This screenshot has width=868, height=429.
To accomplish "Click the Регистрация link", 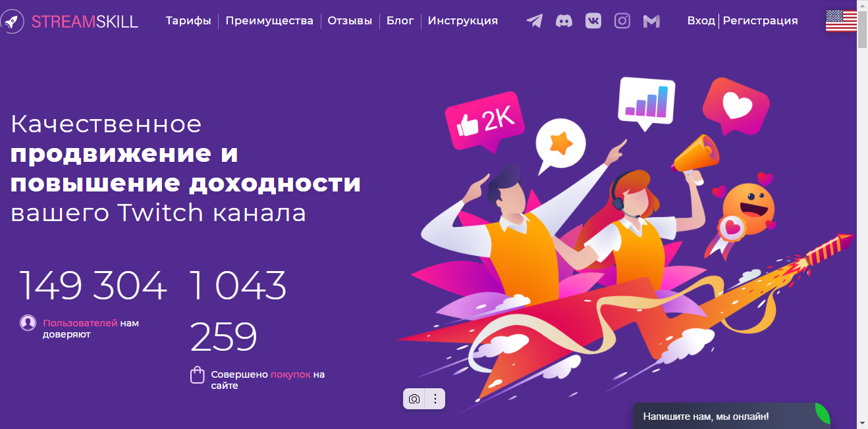I will coord(761,21).
